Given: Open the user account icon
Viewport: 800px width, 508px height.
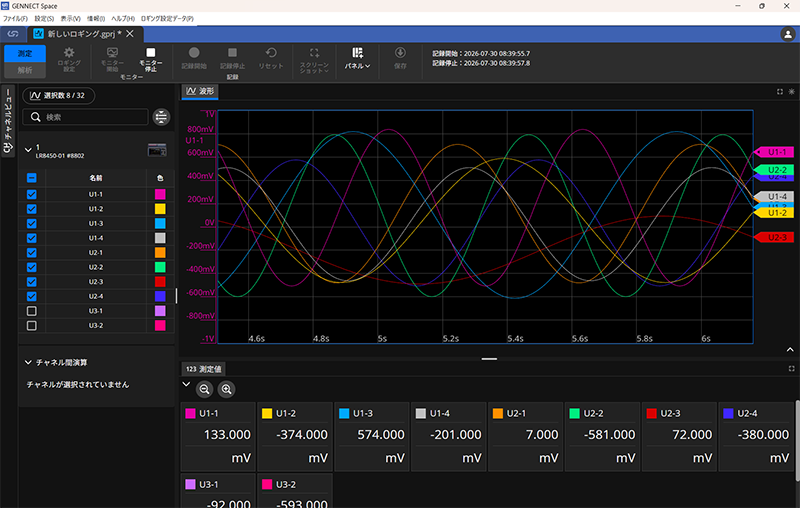Looking at the screenshot, I should click(x=788, y=34).
